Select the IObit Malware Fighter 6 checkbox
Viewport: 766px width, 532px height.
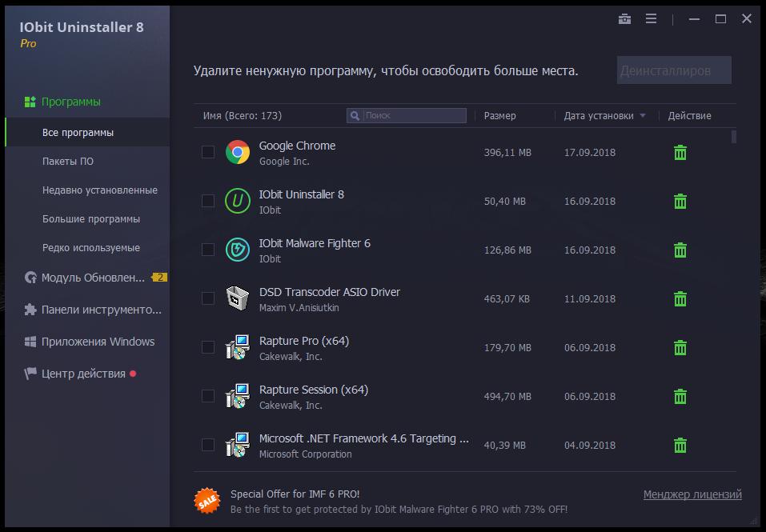coord(208,250)
